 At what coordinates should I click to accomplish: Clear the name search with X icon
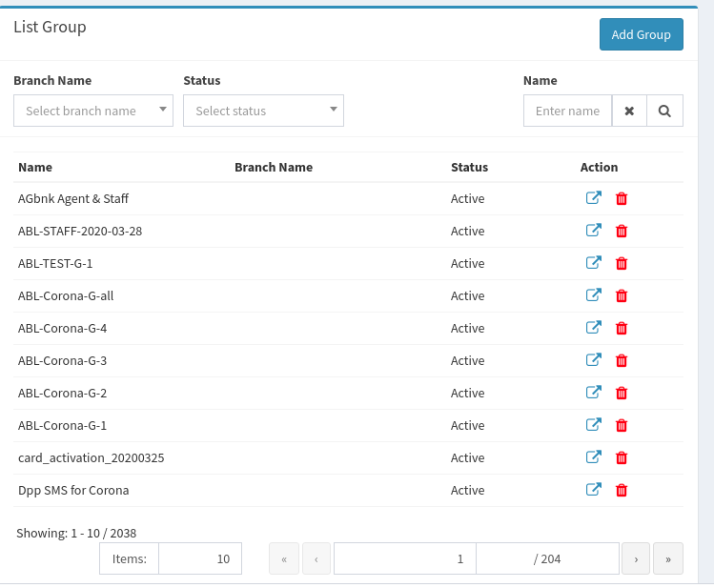(629, 111)
